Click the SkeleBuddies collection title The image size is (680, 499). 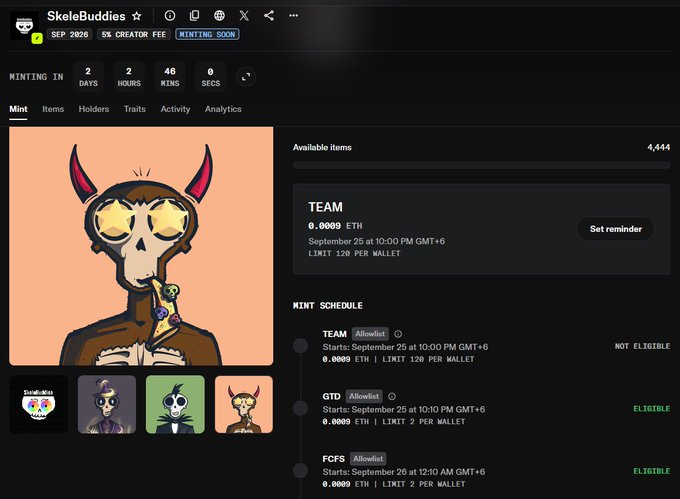tap(86, 16)
